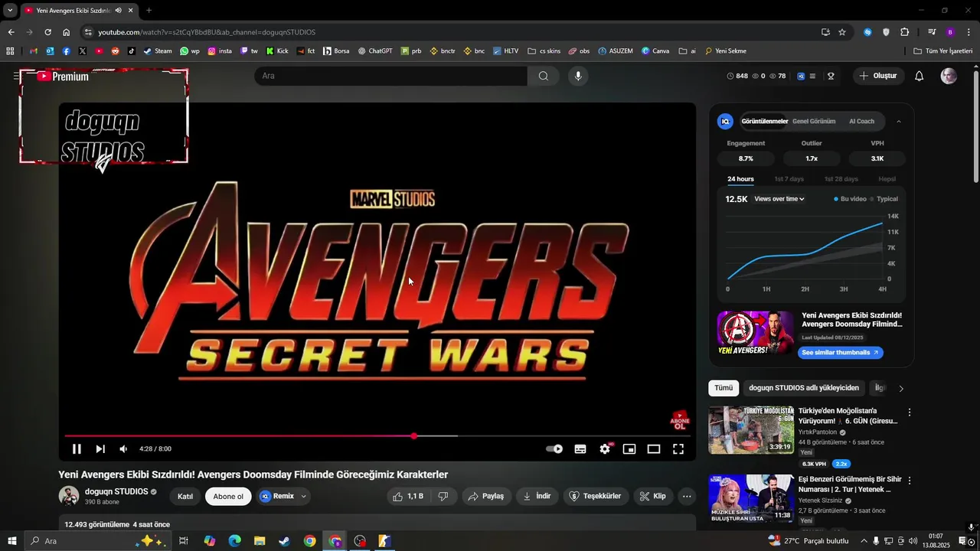Click See similar thumbnails button
Viewport: 980px width, 551px height.
(x=841, y=353)
